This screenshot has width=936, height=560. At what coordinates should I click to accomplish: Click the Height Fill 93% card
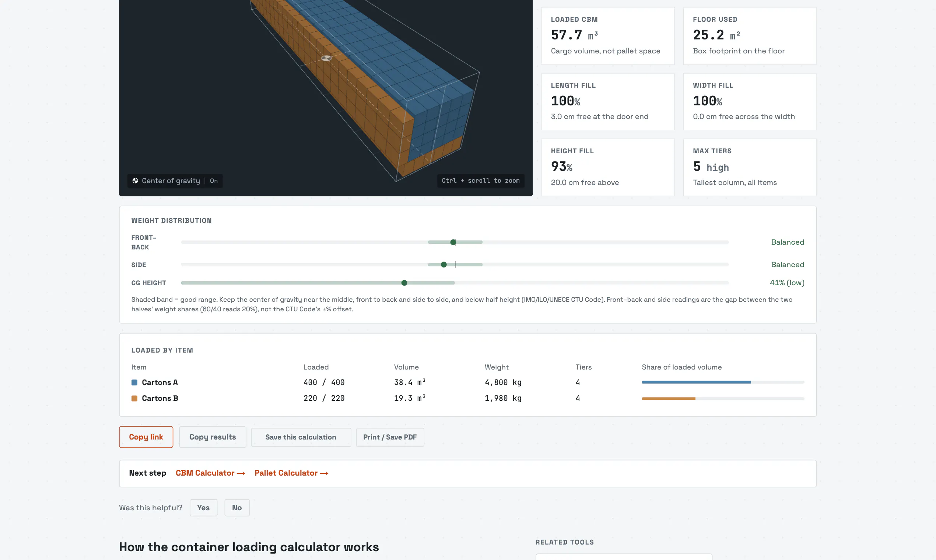click(607, 167)
